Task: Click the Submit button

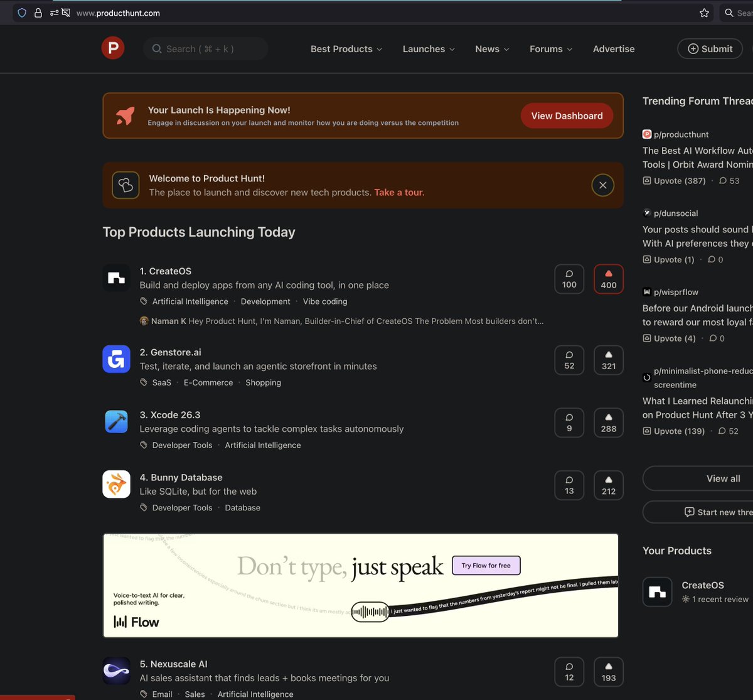Action: coord(710,49)
